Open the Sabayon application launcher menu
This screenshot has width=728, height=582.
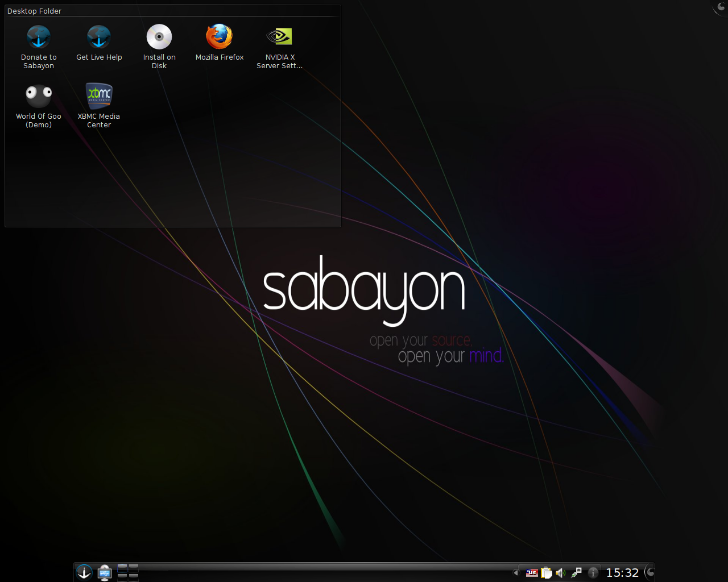pos(84,572)
